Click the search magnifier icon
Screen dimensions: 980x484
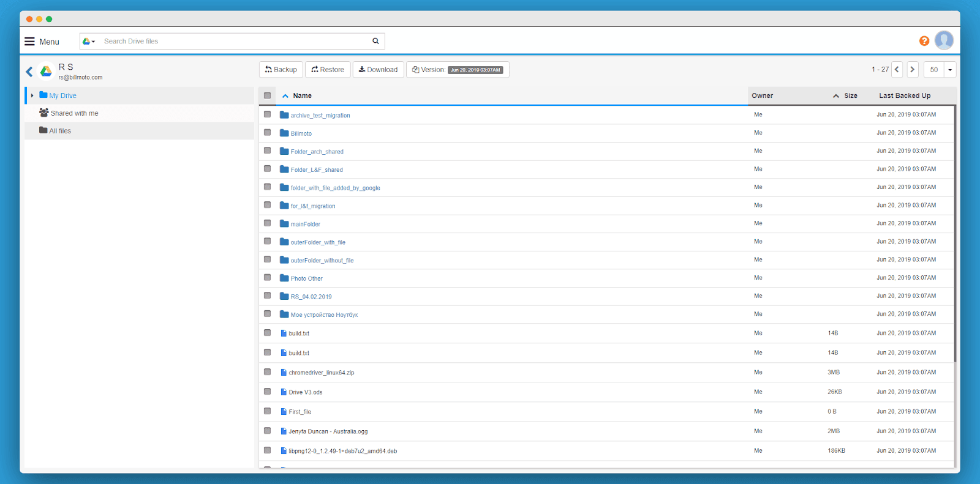pyautogui.click(x=375, y=41)
